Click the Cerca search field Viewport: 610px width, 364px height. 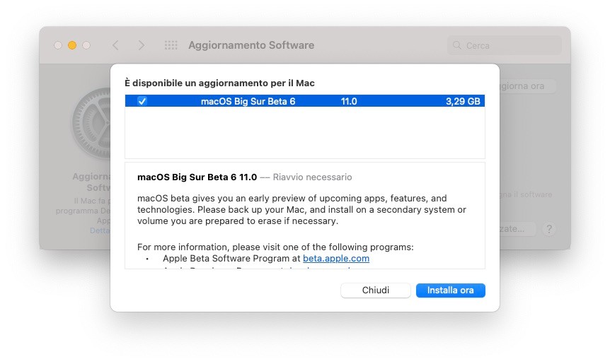point(510,46)
